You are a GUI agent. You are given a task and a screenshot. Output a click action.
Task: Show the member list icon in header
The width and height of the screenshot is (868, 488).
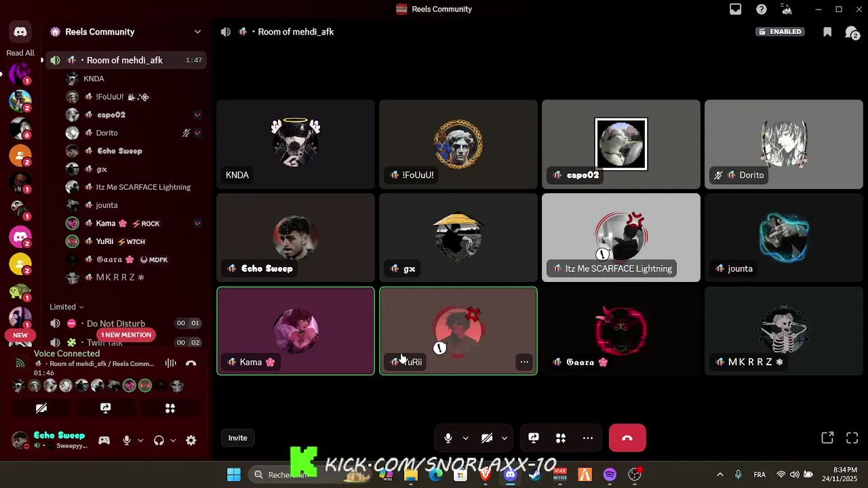point(852,32)
